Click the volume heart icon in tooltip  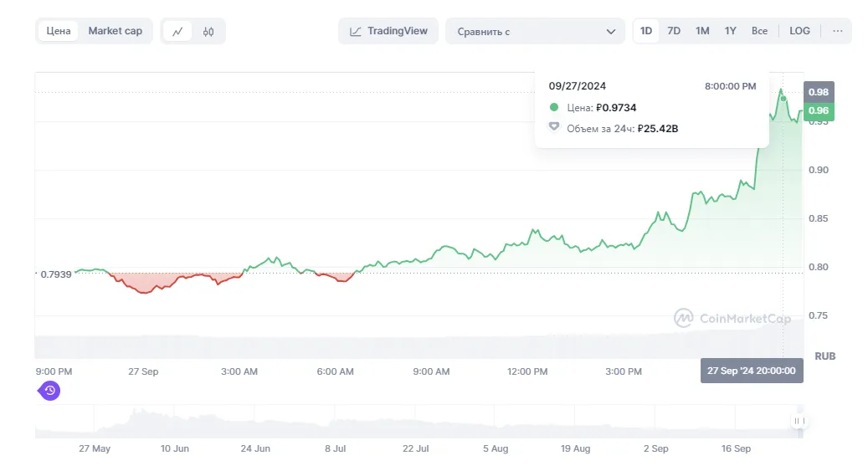pyautogui.click(x=553, y=127)
